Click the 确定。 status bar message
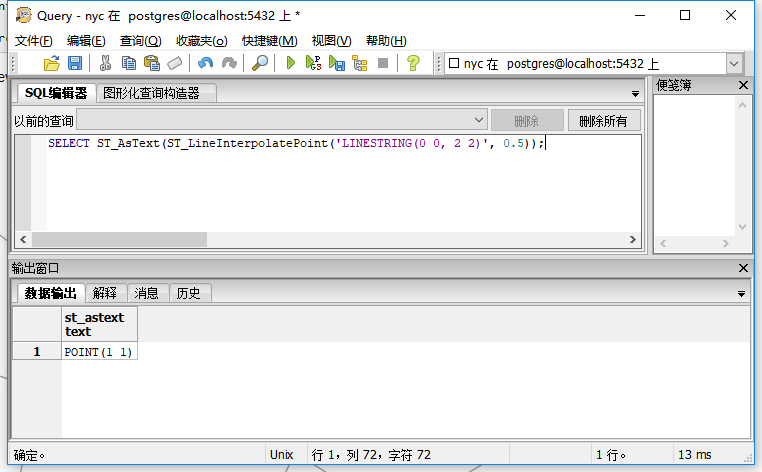Screen dimensions: 762x472 pos(29,455)
